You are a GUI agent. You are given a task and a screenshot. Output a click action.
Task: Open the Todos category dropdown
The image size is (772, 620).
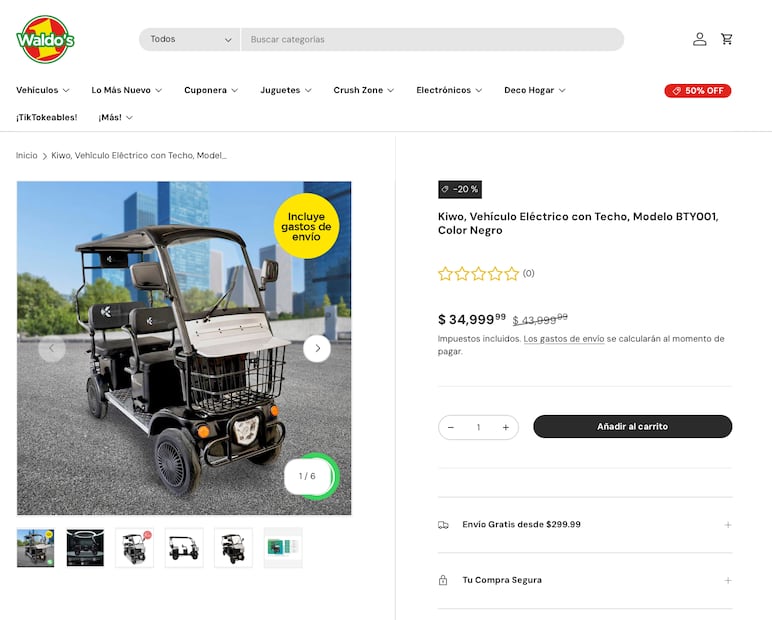[x=190, y=39]
